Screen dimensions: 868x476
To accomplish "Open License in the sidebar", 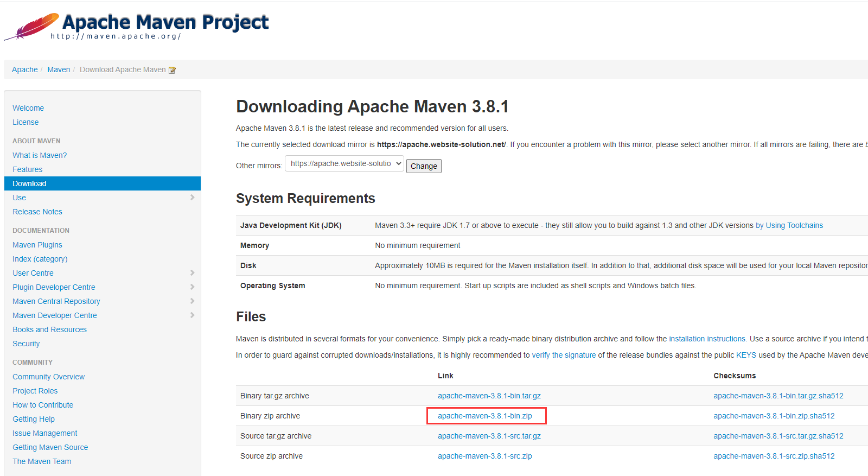I will point(25,122).
